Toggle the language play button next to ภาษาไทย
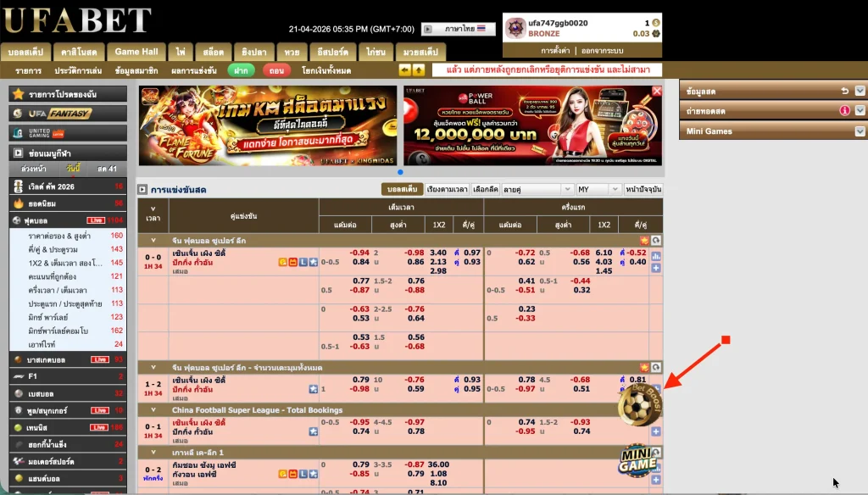Image resolution: width=868 pixels, height=495 pixels. pos(427,29)
